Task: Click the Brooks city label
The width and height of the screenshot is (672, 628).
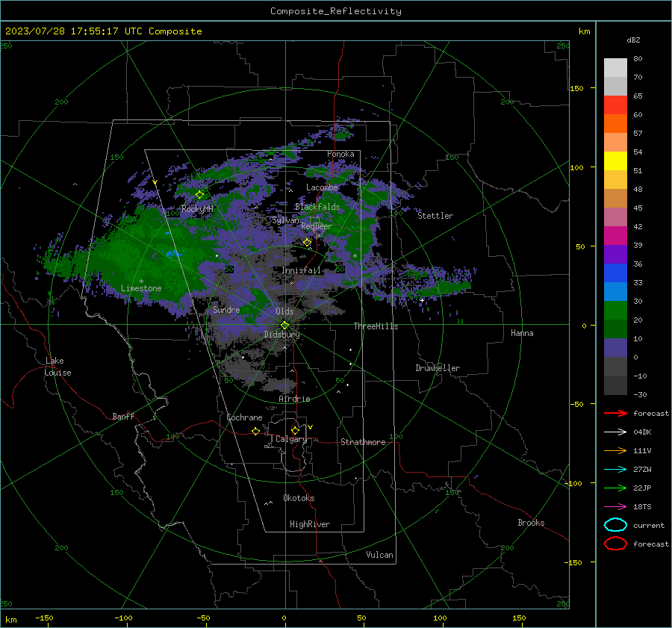Action: pos(531,523)
